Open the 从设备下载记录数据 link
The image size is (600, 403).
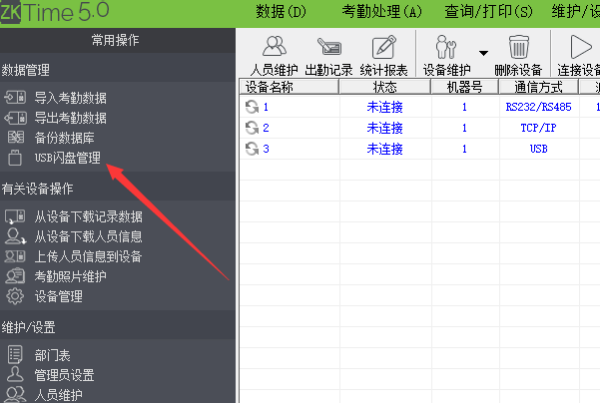click(88, 217)
